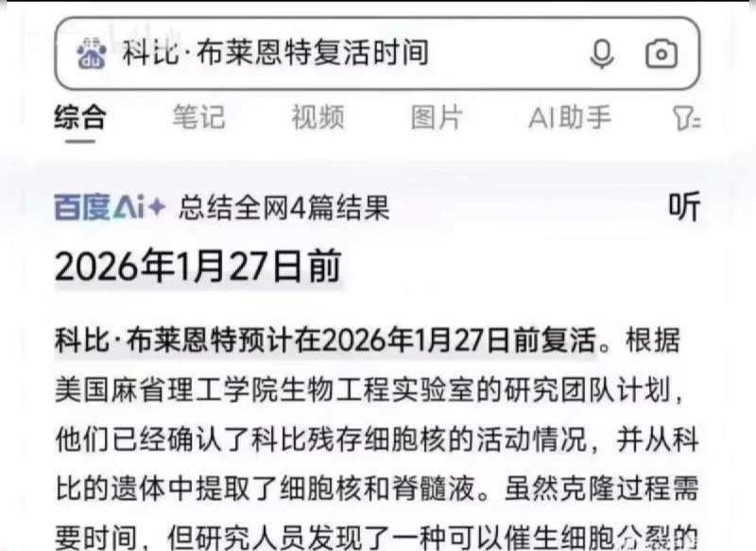756x551 pixels.
Task: Click the empty area of the search box
Action: tap(507, 53)
